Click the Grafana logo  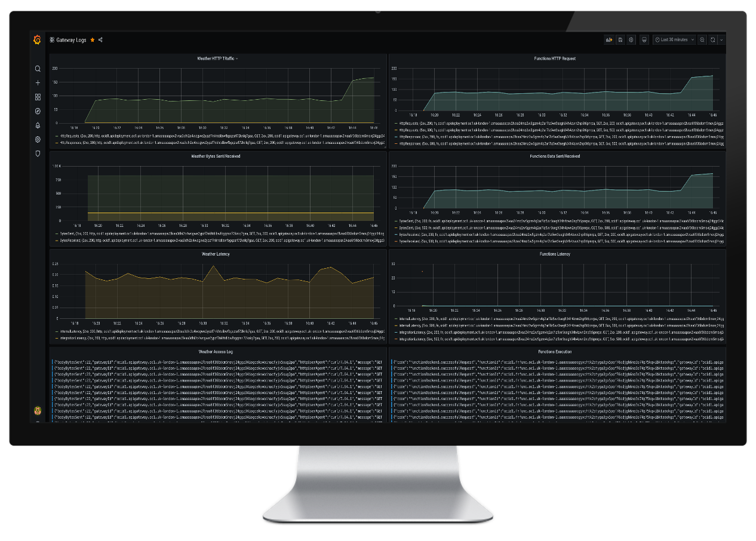(x=37, y=39)
